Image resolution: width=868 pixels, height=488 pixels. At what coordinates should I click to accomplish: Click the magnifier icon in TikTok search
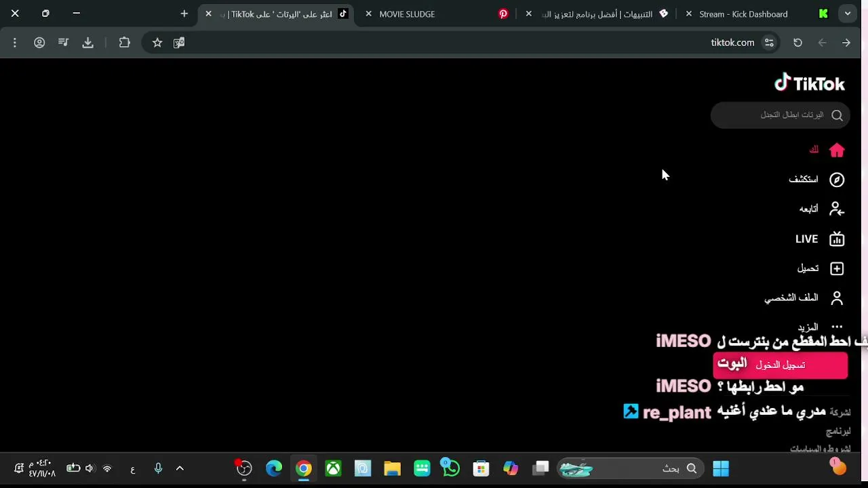pyautogui.click(x=837, y=115)
